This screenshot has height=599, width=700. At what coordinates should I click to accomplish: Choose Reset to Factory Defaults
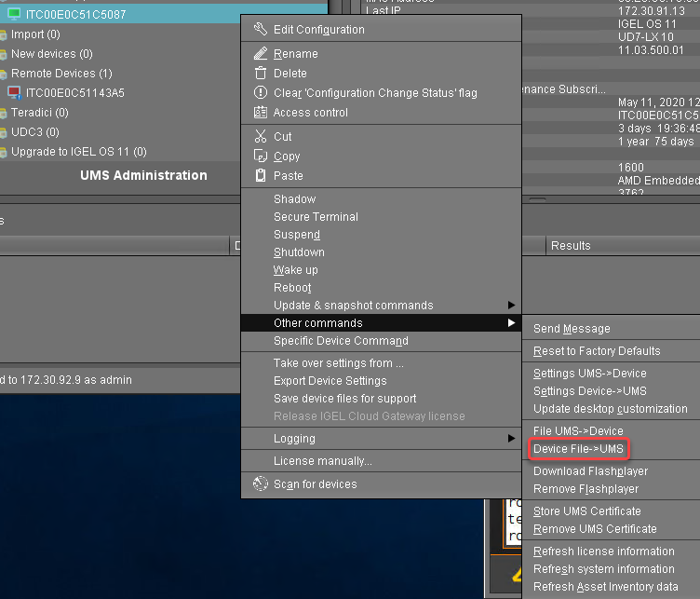pos(596,351)
